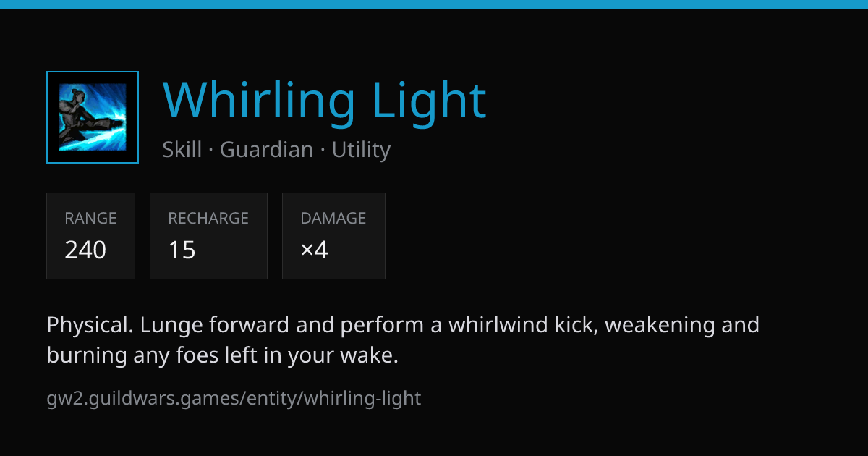
Task: Choose the Utility category label
Action: tap(361, 150)
